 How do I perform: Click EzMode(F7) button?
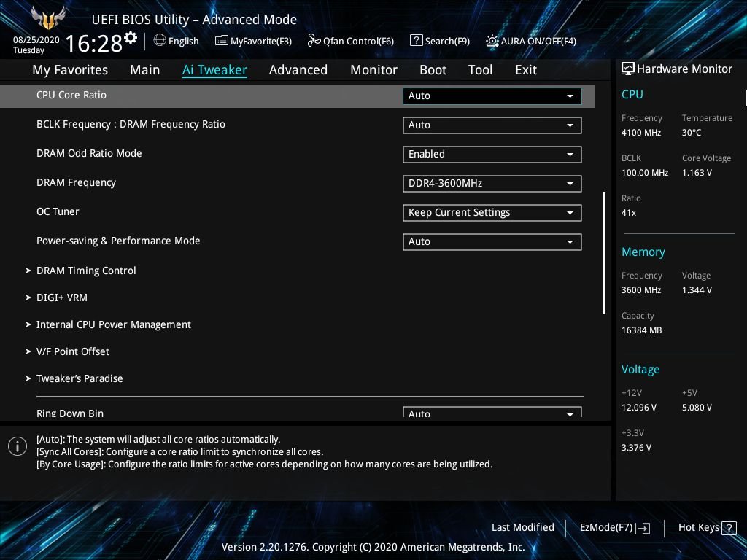[614, 528]
